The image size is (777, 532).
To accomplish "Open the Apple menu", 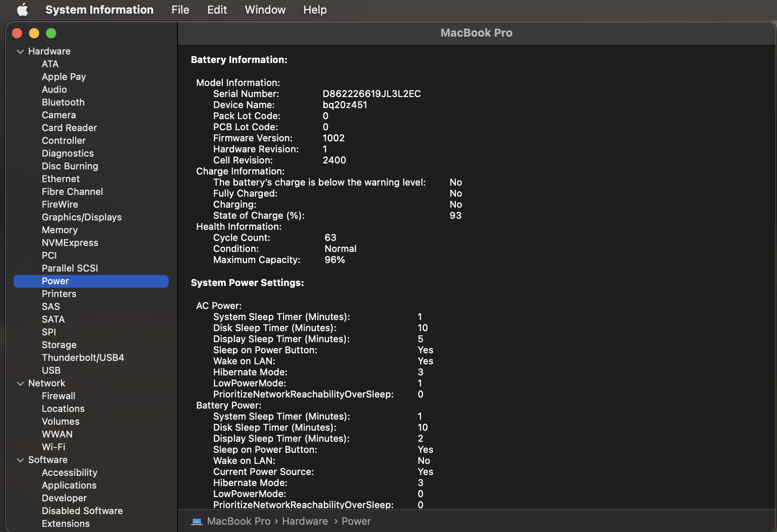I will 23,10.
